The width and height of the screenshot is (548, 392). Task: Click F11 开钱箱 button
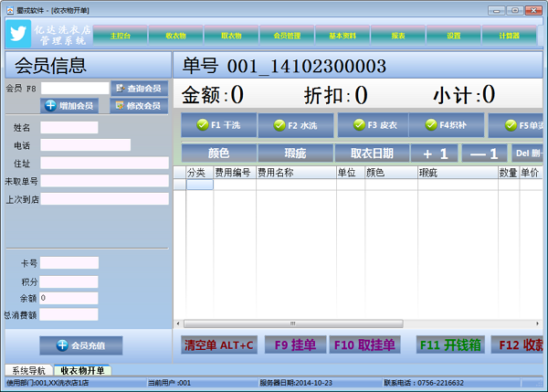pos(450,345)
